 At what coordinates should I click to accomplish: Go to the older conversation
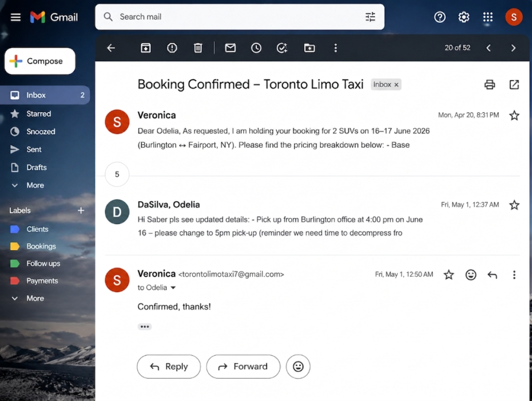point(513,48)
